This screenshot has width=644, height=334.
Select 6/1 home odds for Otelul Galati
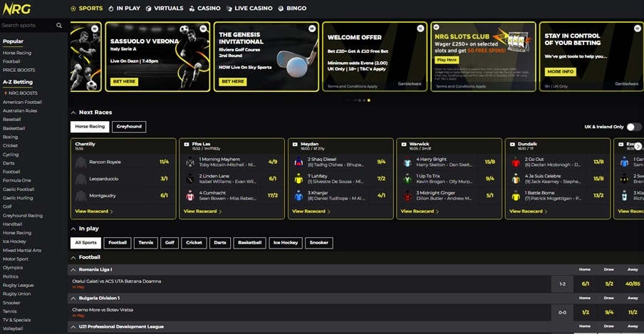tap(586, 284)
